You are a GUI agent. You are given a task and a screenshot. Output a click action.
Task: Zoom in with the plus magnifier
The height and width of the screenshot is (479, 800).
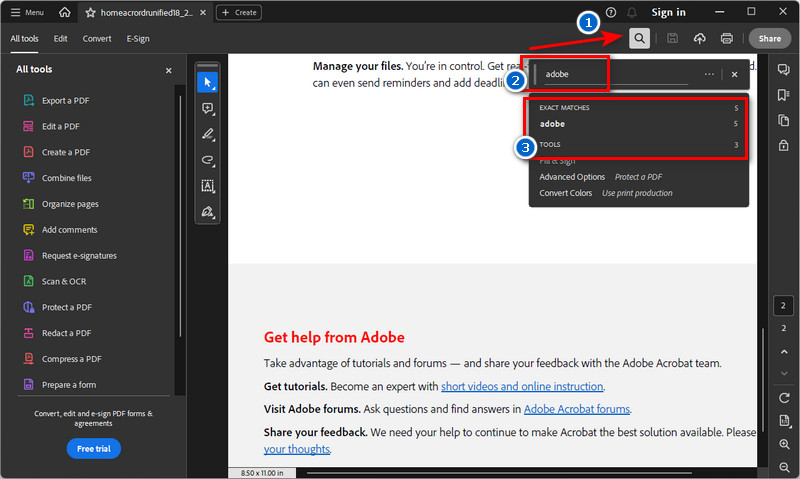pos(784,444)
